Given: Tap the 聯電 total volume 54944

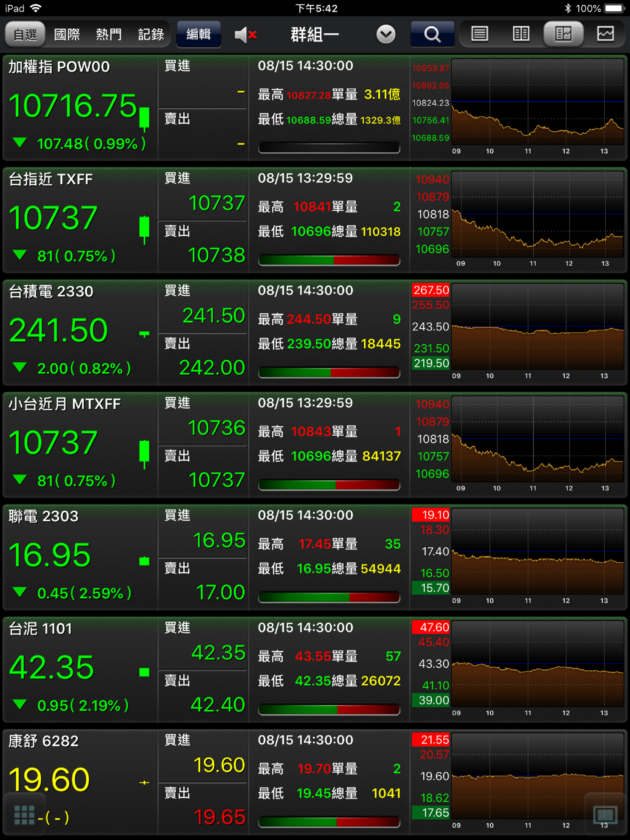Looking at the screenshot, I should point(381,569).
